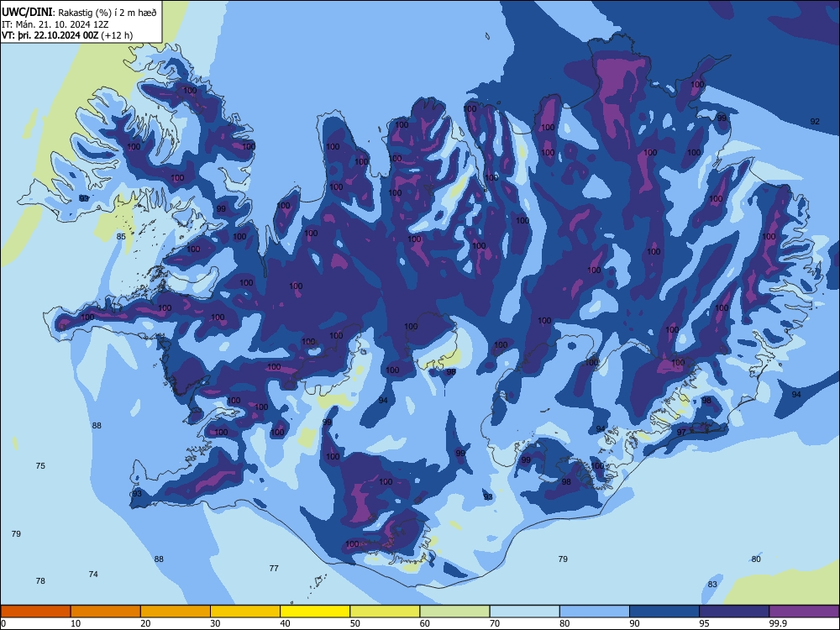Click the amber 20–30 legend swatch

[x=176, y=612]
